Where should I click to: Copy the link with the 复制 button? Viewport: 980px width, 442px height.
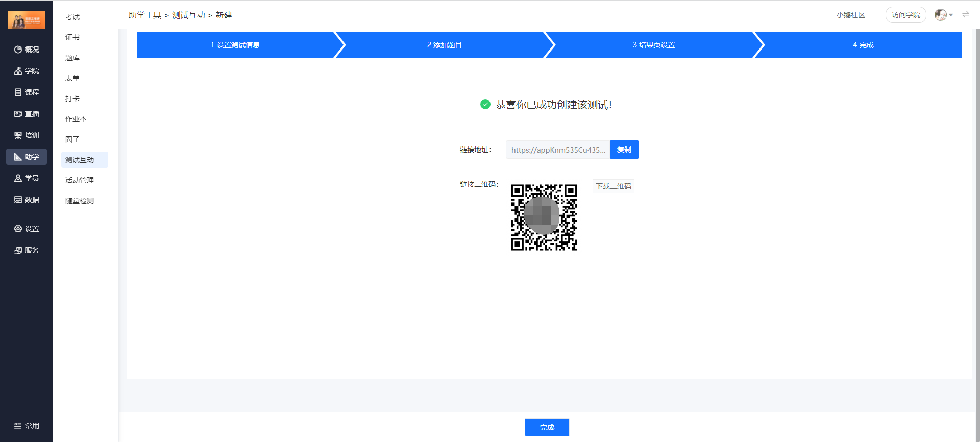[624, 150]
